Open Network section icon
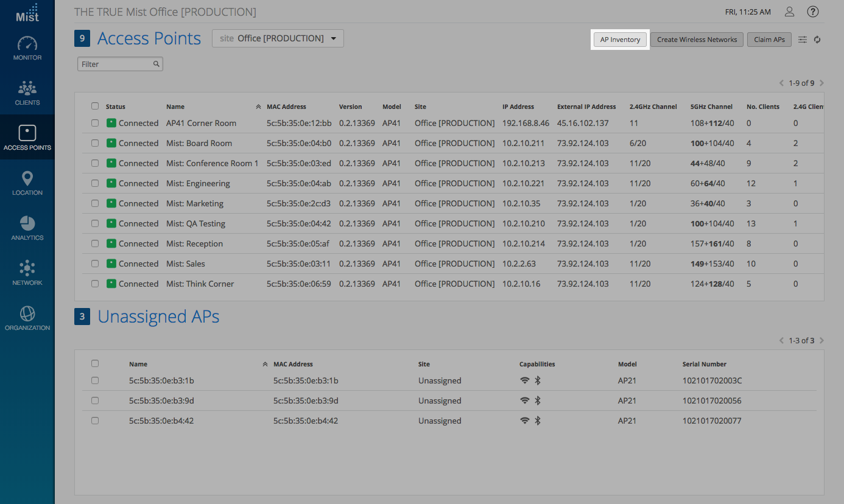 pos(27,268)
